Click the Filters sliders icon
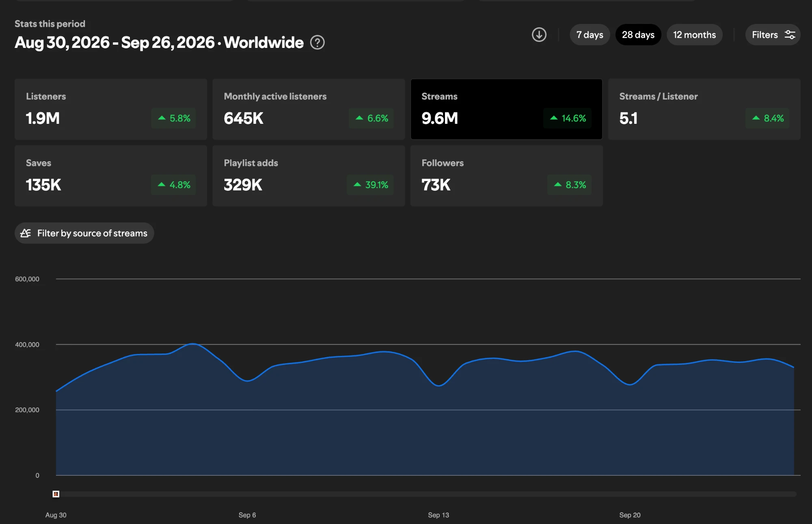The width and height of the screenshot is (812, 524). (x=790, y=35)
